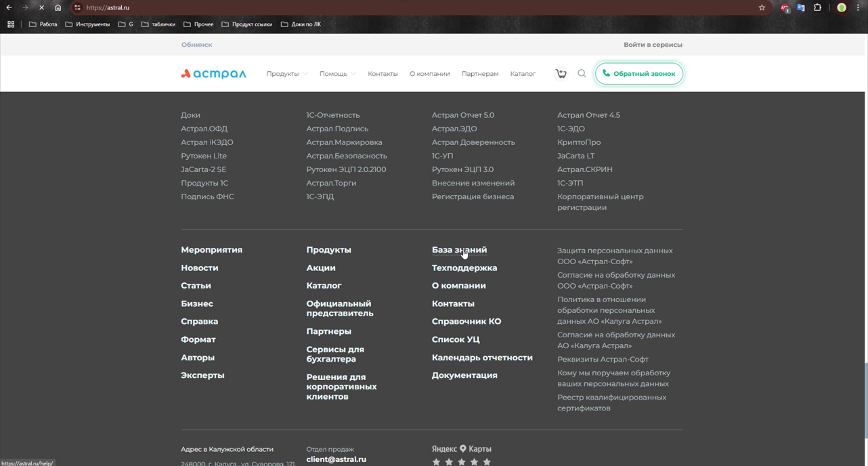Open Документация footer link

[464, 375]
